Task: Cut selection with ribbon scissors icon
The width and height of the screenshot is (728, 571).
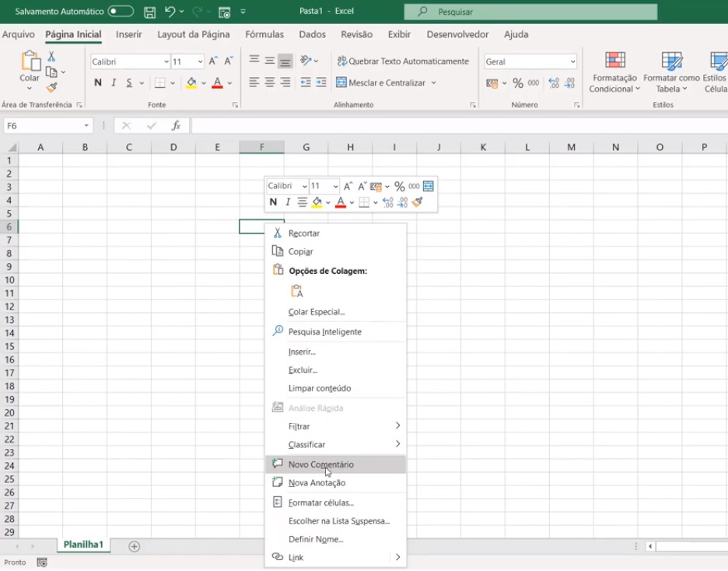Action: [x=51, y=56]
